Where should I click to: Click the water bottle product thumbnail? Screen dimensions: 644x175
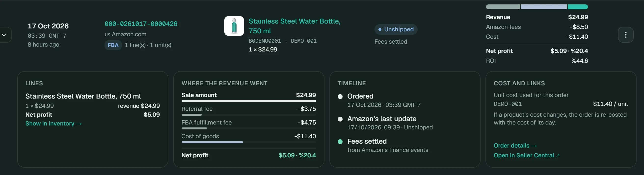234,26
